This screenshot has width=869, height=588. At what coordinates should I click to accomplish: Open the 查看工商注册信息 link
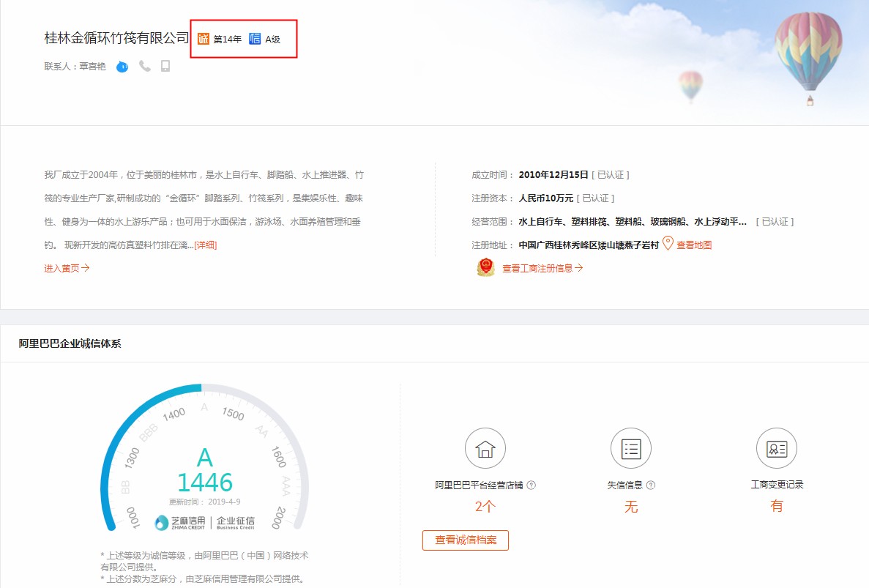pyautogui.click(x=542, y=268)
